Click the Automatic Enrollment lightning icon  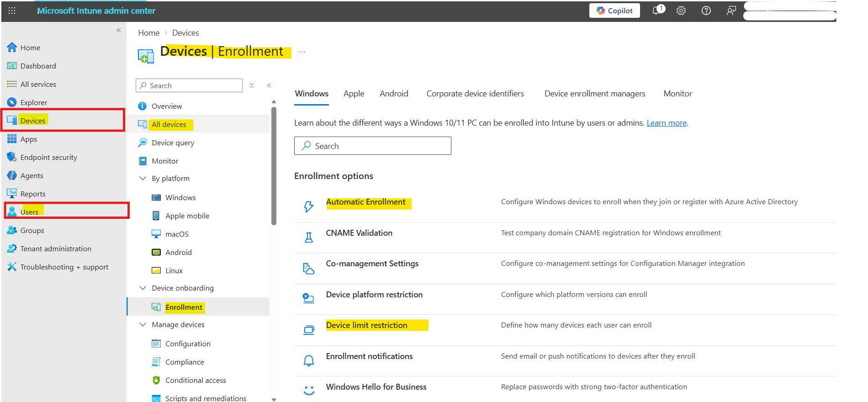tap(309, 206)
